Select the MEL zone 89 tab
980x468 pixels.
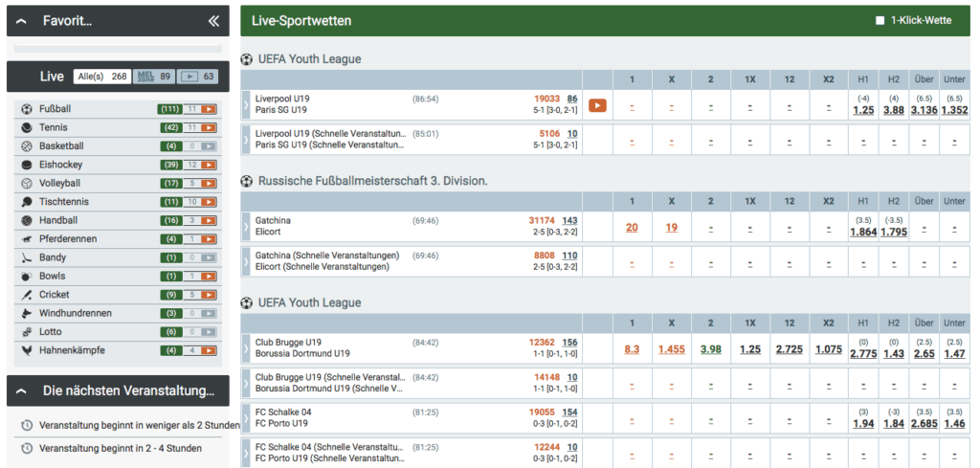pyautogui.click(x=154, y=77)
